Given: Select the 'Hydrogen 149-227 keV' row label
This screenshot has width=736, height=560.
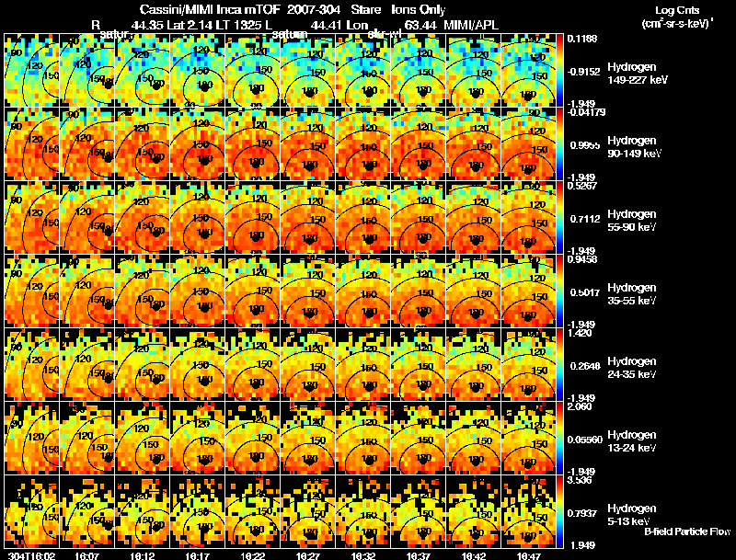Looking at the screenshot, I should 638,74.
